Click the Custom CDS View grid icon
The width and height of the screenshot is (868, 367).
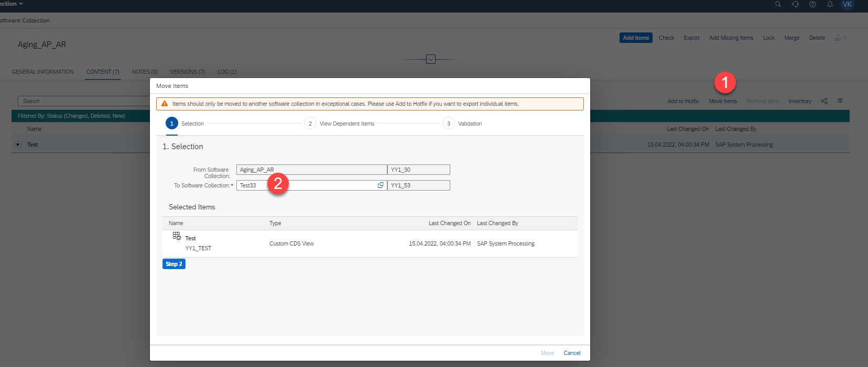tap(177, 236)
